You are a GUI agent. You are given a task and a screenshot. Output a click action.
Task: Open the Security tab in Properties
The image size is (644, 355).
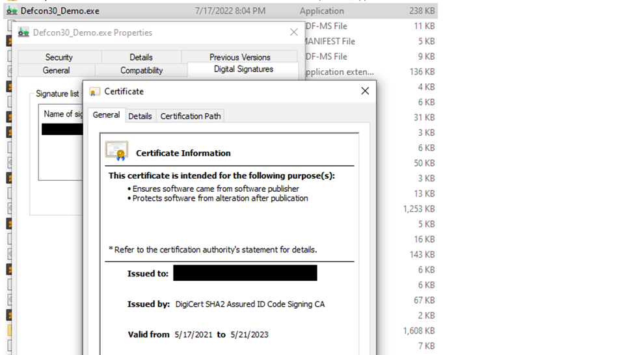[59, 57]
